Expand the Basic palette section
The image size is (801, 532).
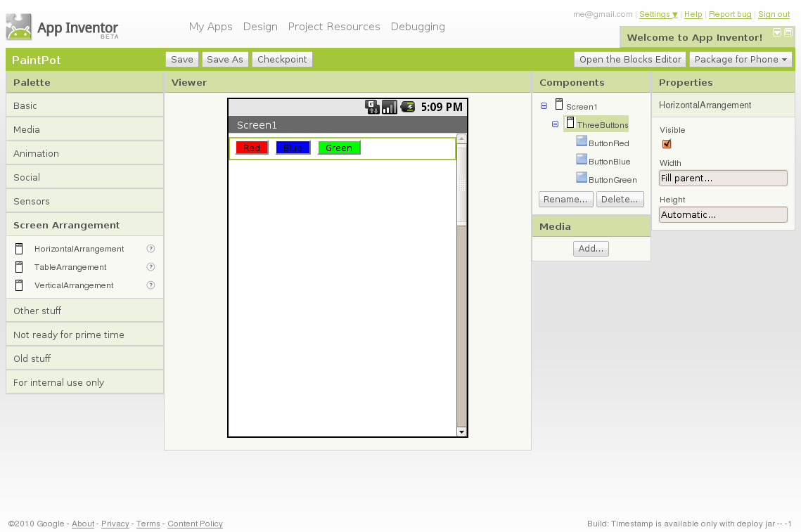click(85, 105)
